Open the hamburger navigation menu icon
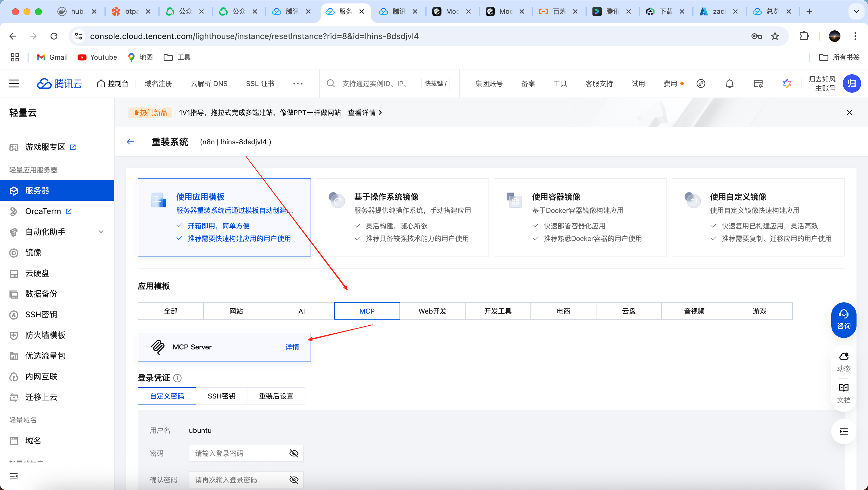 (x=14, y=83)
